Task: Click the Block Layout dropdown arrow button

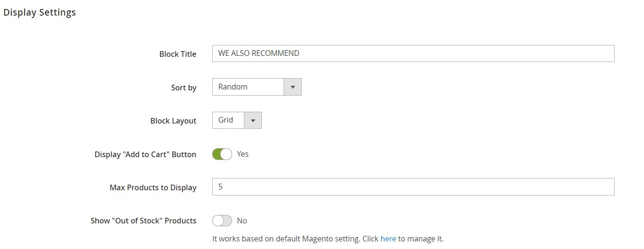Action: 252,121
